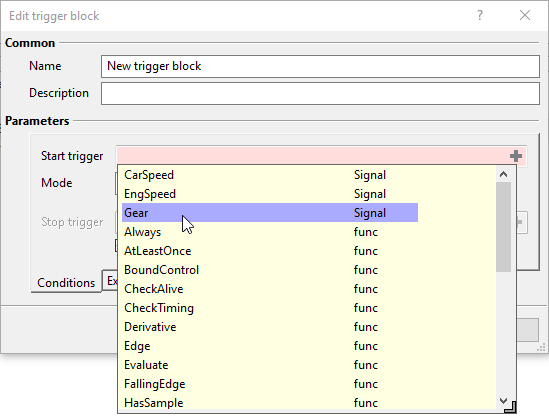Click the help question mark in title bar

pyautogui.click(x=480, y=15)
